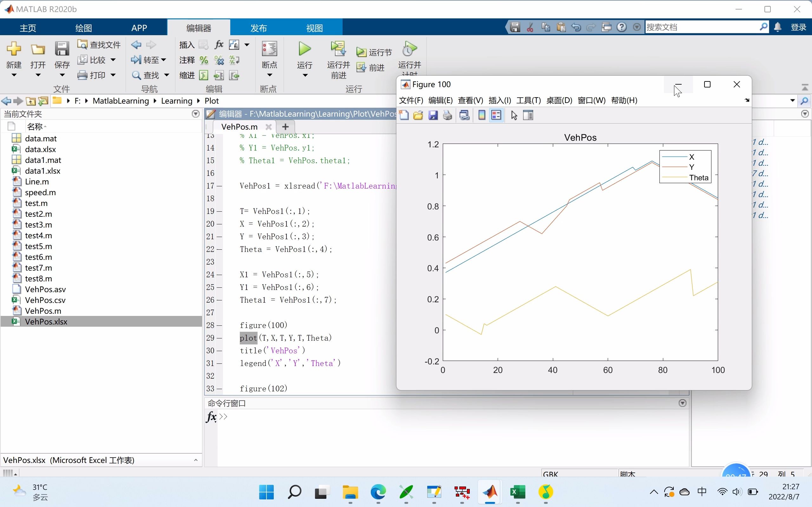Screen dimensions: 812x507
Task: Expand the 绘图 ribbon tab
Action: (84, 28)
